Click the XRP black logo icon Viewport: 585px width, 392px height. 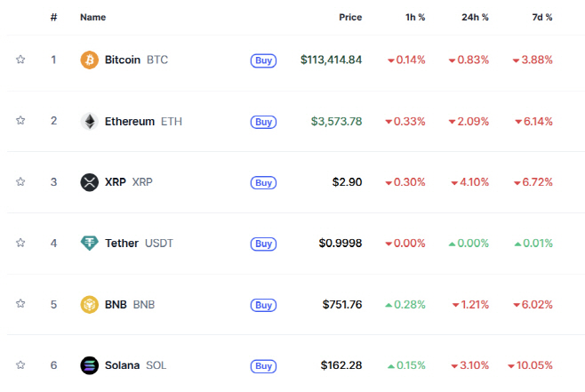point(90,182)
